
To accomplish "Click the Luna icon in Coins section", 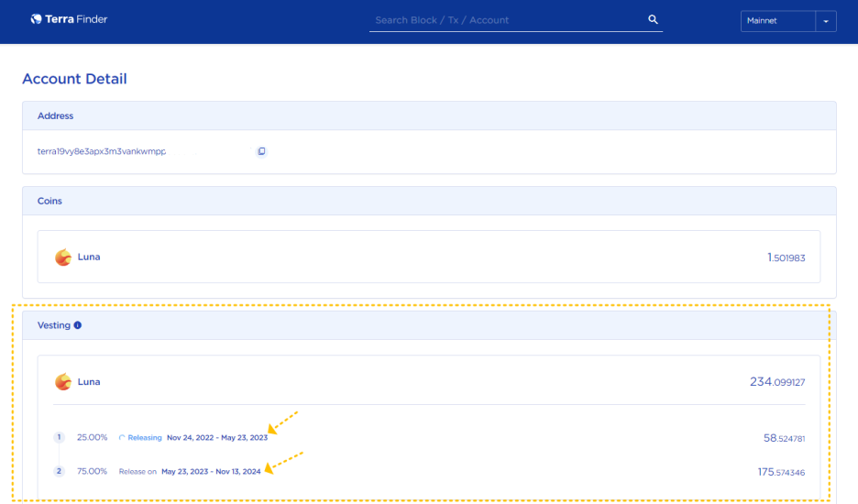I will pyautogui.click(x=63, y=257).
